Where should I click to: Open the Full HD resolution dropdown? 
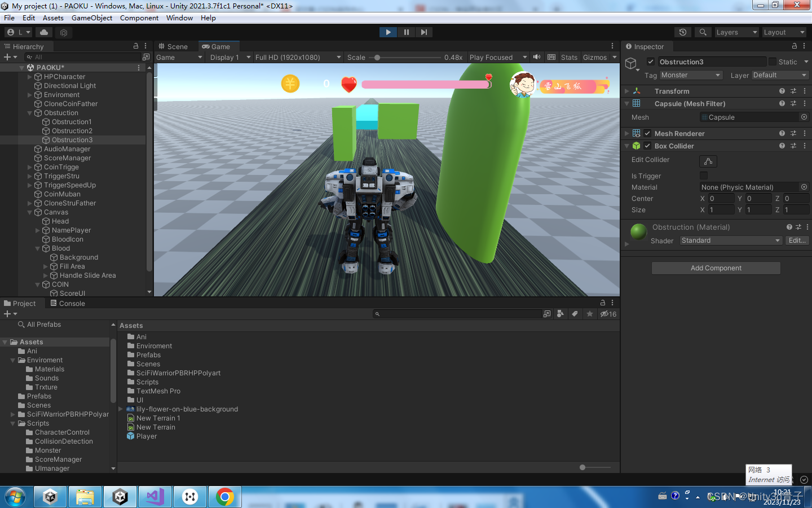click(x=298, y=58)
